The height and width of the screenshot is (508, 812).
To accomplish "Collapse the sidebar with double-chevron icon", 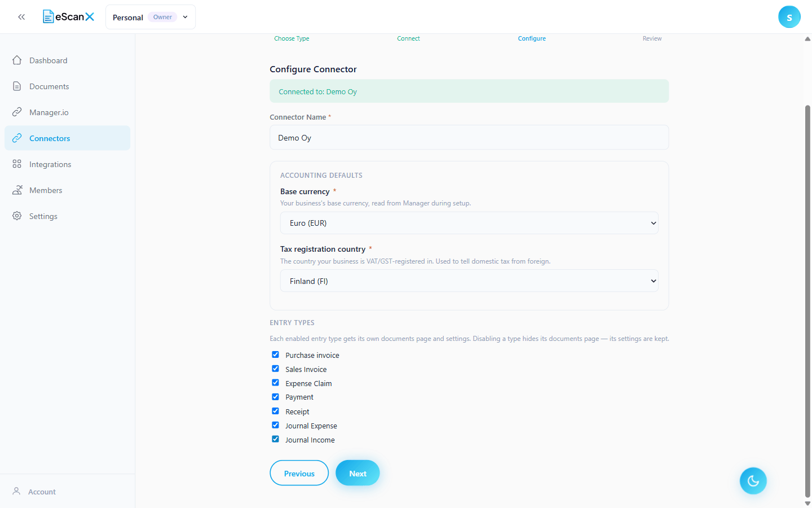I will click(21, 17).
